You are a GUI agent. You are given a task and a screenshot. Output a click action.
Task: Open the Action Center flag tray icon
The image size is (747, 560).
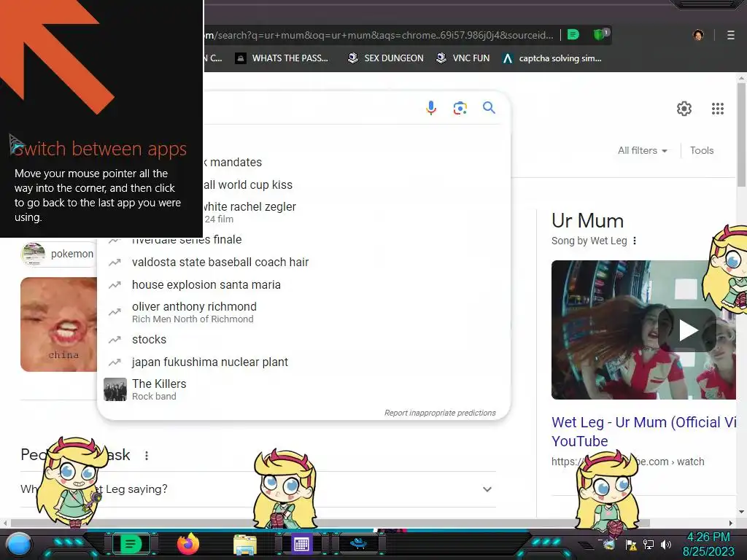click(x=631, y=545)
